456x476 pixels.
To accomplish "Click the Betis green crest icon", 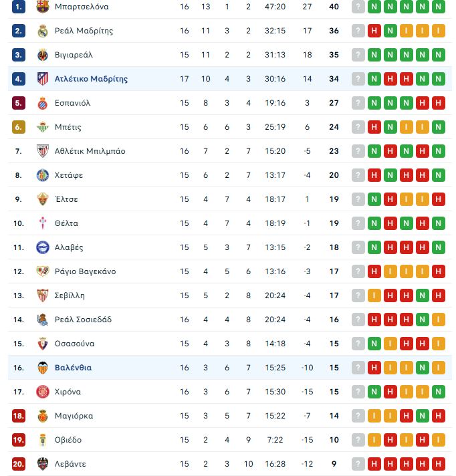I will [x=43, y=127].
